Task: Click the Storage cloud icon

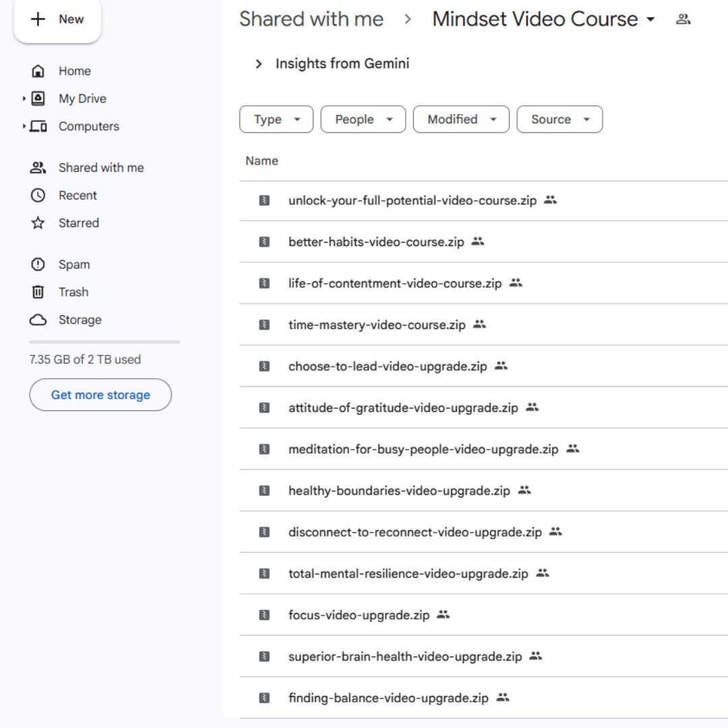Action: 38,320
